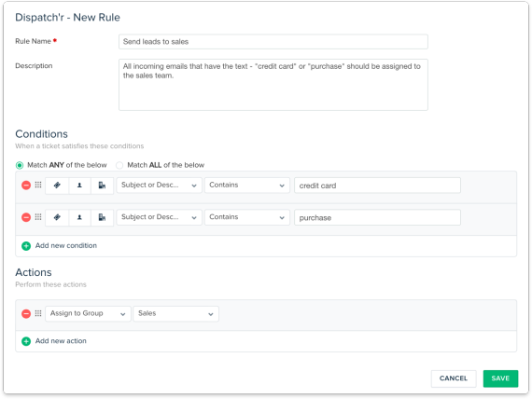Click the Actions heading
532x399 pixels.
[34, 272]
